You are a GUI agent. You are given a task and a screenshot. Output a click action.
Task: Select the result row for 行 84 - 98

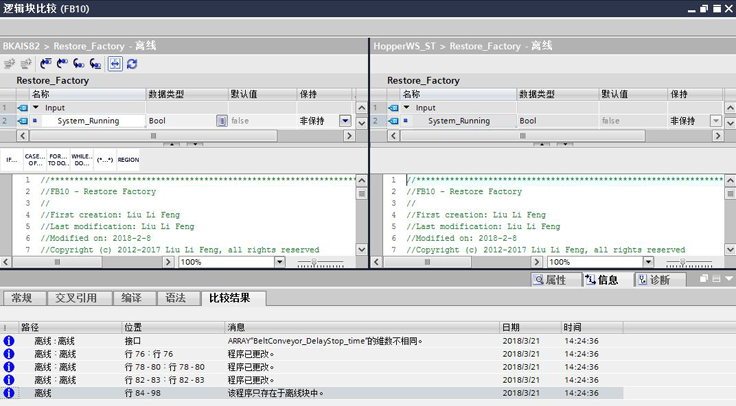[x=300, y=393]
